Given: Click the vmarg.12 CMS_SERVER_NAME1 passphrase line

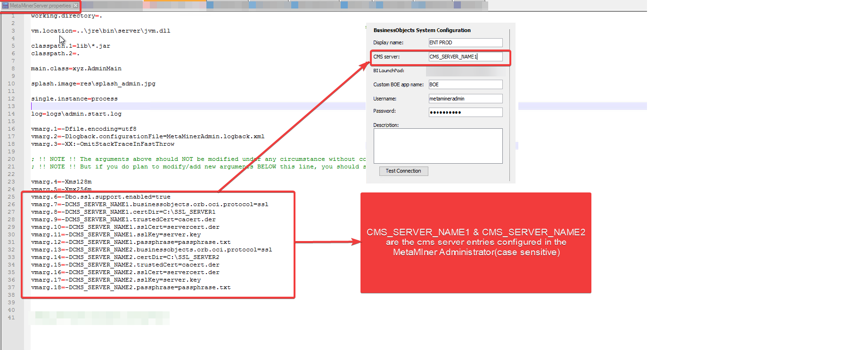Looking at the screenshot, I should pos(131,242).
